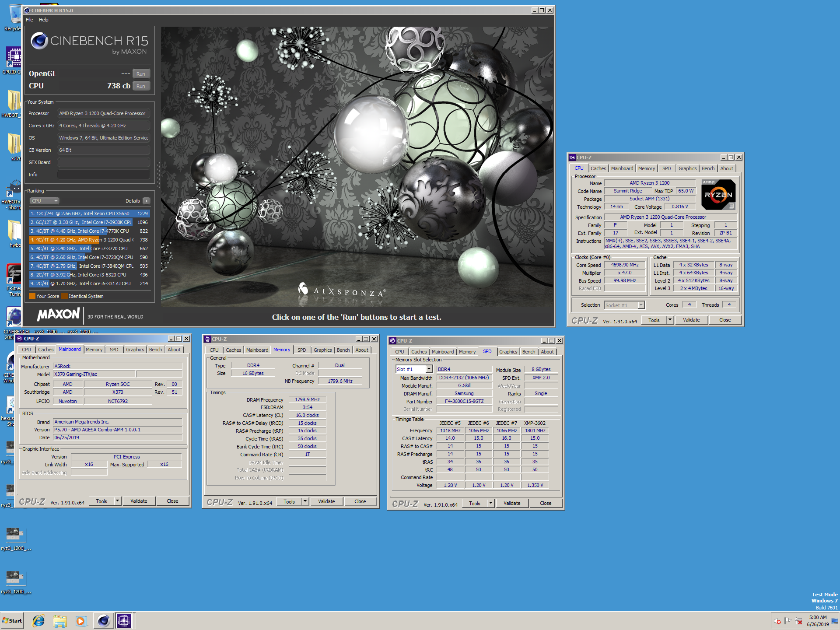This screenshot has width=840, height=630.
Task: Launch Windows Media Player taskbar icon
Action: click(81, 621)
